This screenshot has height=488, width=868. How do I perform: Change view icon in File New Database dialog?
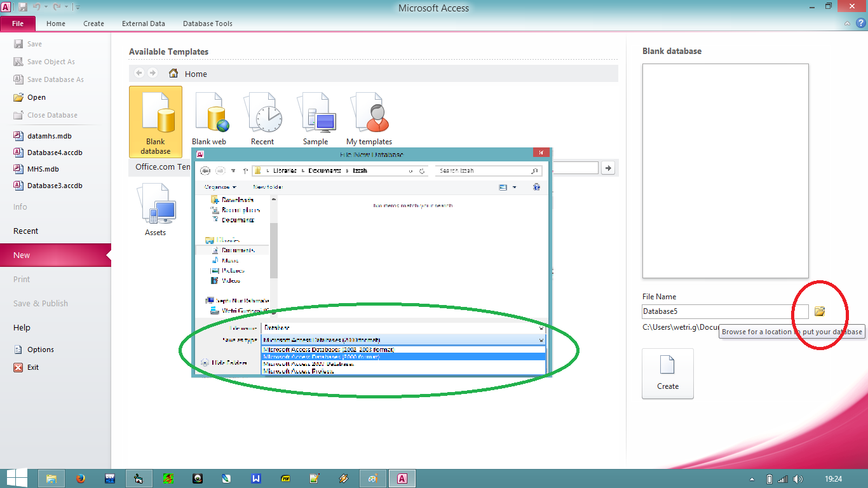(503, 187)
